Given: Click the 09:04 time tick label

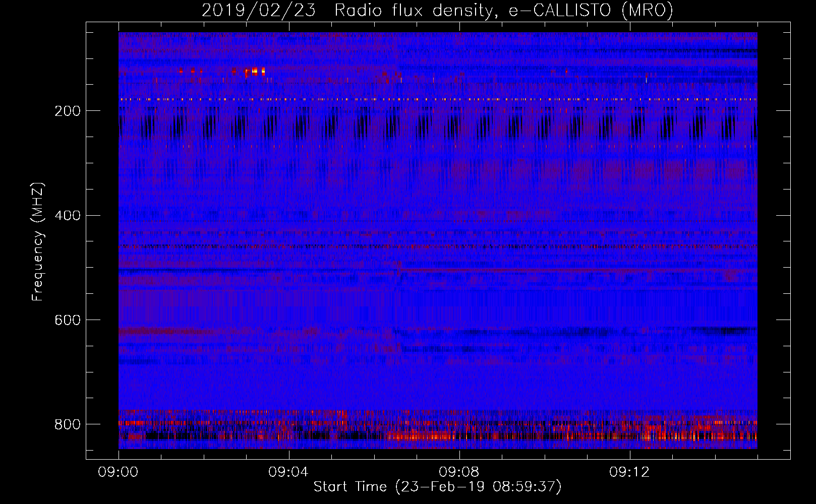Looking at the screenshot, I should click(x=288, y=472).
